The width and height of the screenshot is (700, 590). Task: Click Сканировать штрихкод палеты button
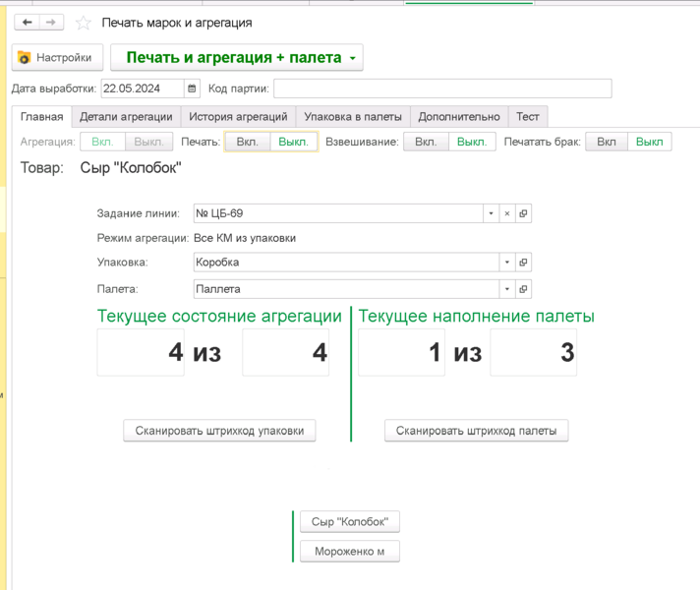tap(477, 431)
